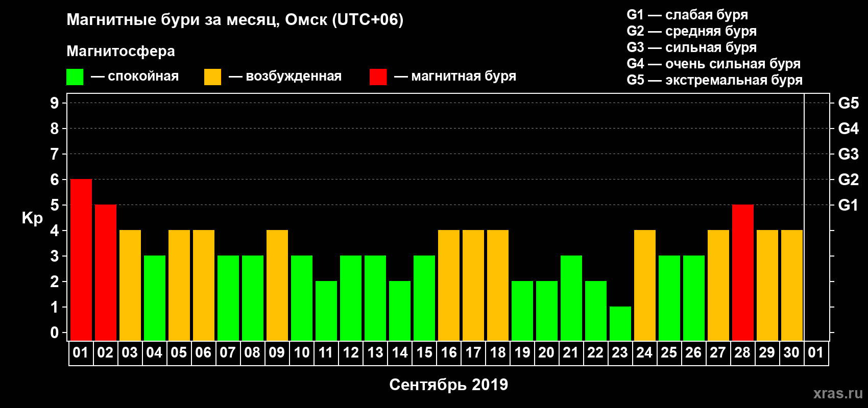The height and width of the screenshot is (408, 868).
Task: Click the date label 10 on axis
Action: pos(301,353)
